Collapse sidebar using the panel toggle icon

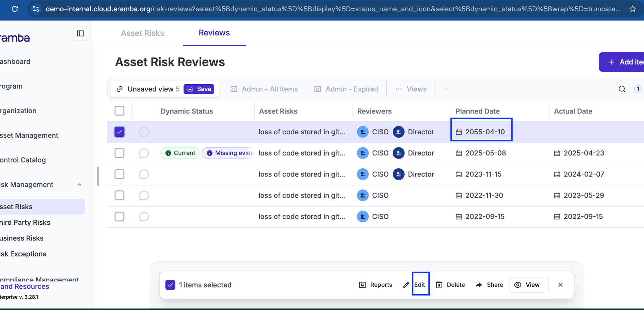[80, 34]
